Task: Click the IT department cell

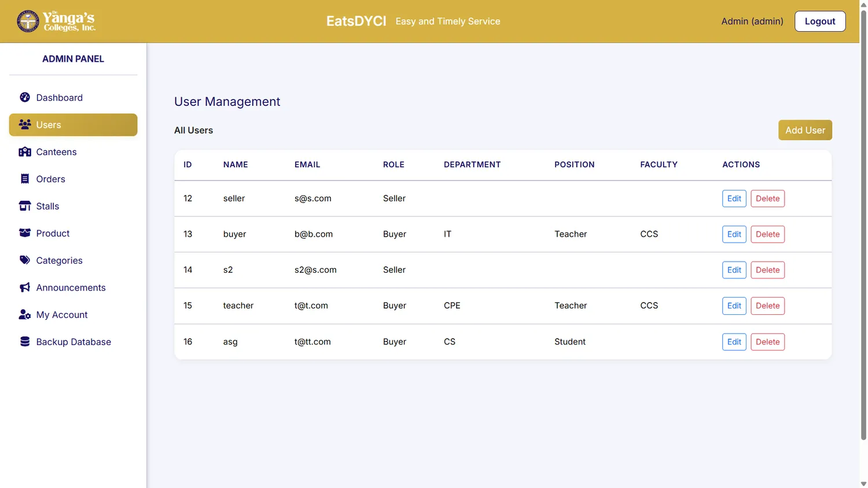Action: point(447,234)
